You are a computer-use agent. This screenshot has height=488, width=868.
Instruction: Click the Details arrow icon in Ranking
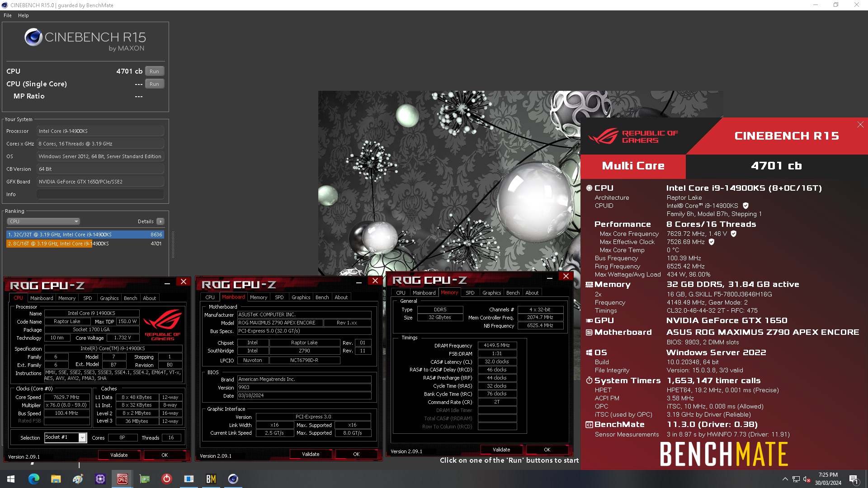[160, 221]
